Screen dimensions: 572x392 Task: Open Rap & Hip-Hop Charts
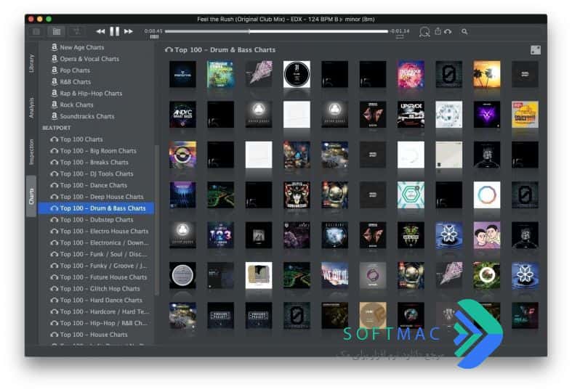(x=86, y=93)
